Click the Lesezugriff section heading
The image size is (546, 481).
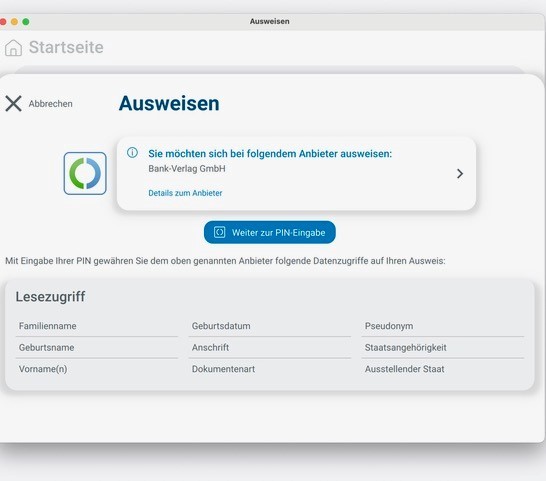pyautogui.click(x=50, y=297)
